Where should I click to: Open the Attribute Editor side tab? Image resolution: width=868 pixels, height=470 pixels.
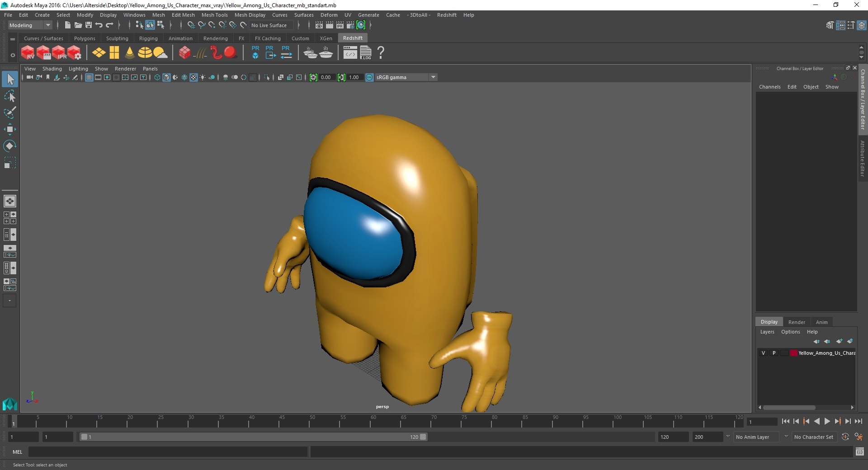(x=863, y=158)
